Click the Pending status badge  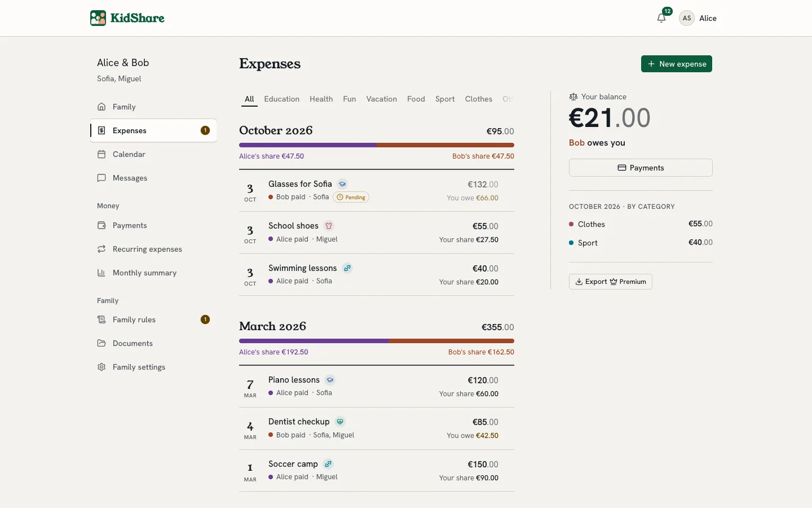(x=351, y=197)
